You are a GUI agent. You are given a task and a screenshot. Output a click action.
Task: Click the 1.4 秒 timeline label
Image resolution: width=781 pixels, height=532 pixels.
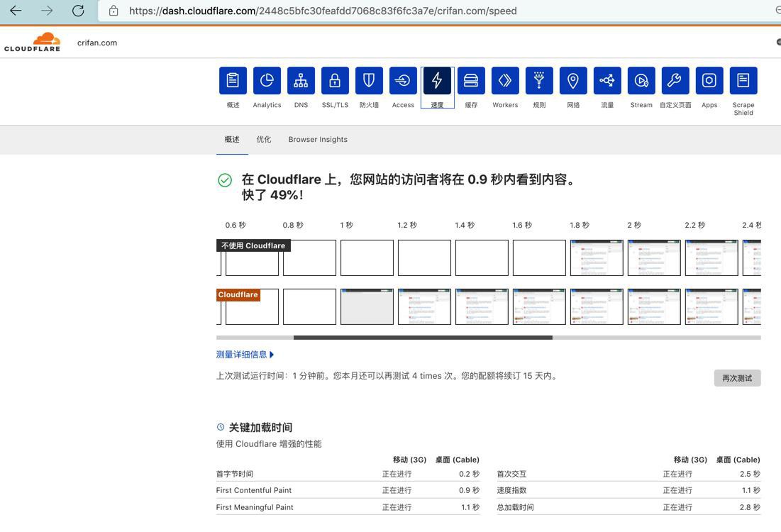465,225
